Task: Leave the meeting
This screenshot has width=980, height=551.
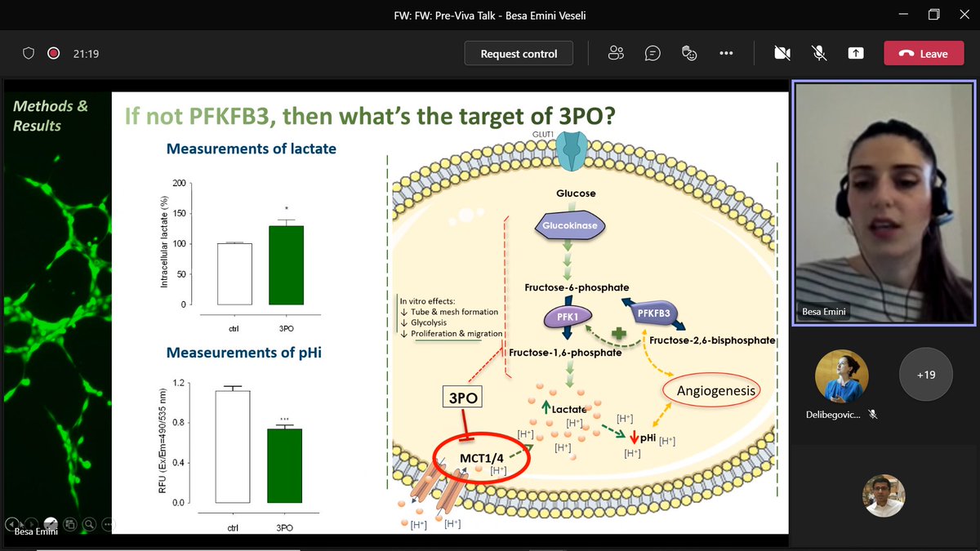Action: point(924,54)
